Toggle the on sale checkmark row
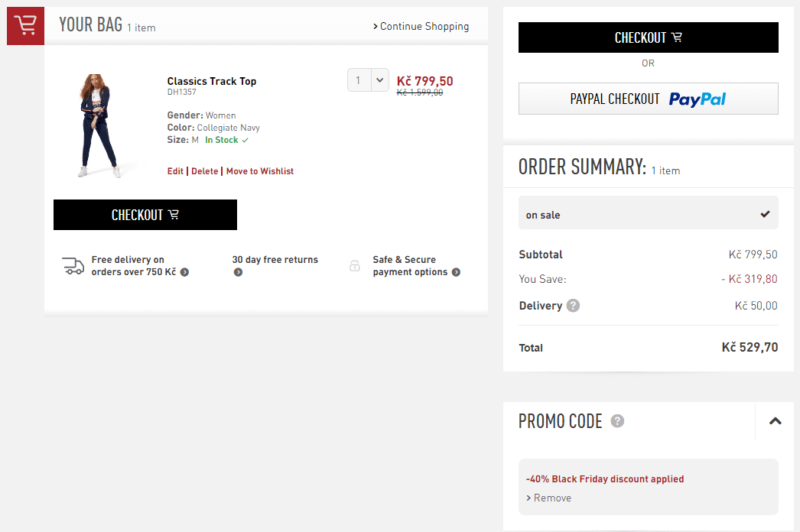The image size is (800, 532). pyautogui.click(x=649, y=212)
